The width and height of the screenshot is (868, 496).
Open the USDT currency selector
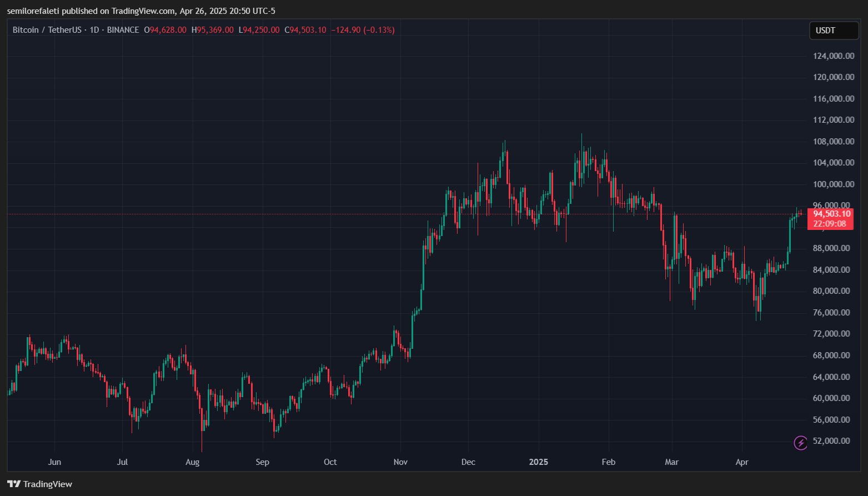(x=834, y=31)
